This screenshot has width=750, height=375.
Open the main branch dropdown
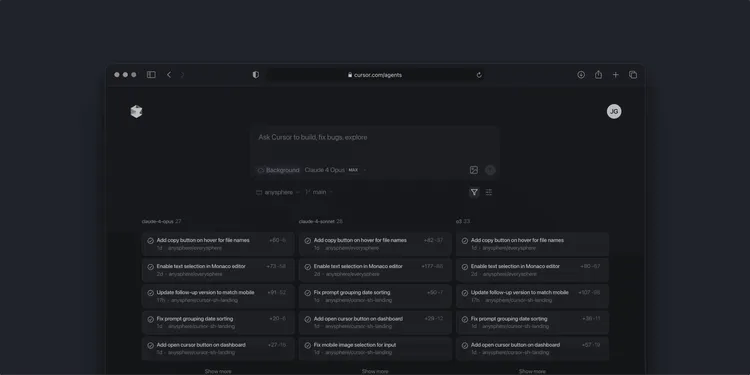319,192
